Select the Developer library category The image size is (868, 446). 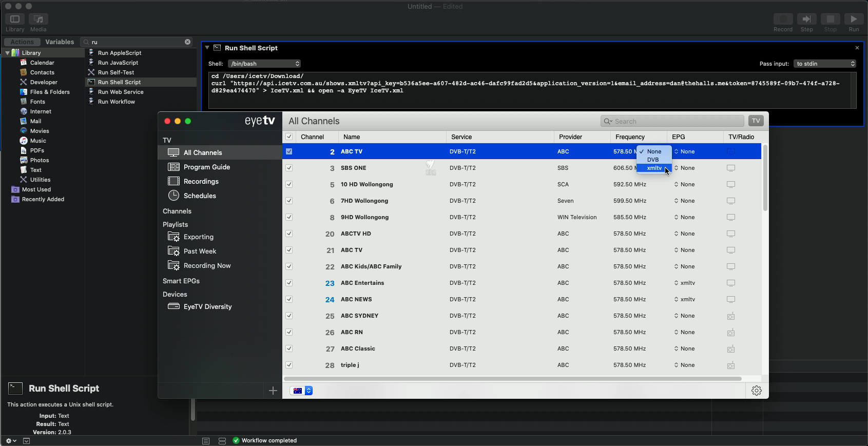pyautogui.click(x=44, y=82)
